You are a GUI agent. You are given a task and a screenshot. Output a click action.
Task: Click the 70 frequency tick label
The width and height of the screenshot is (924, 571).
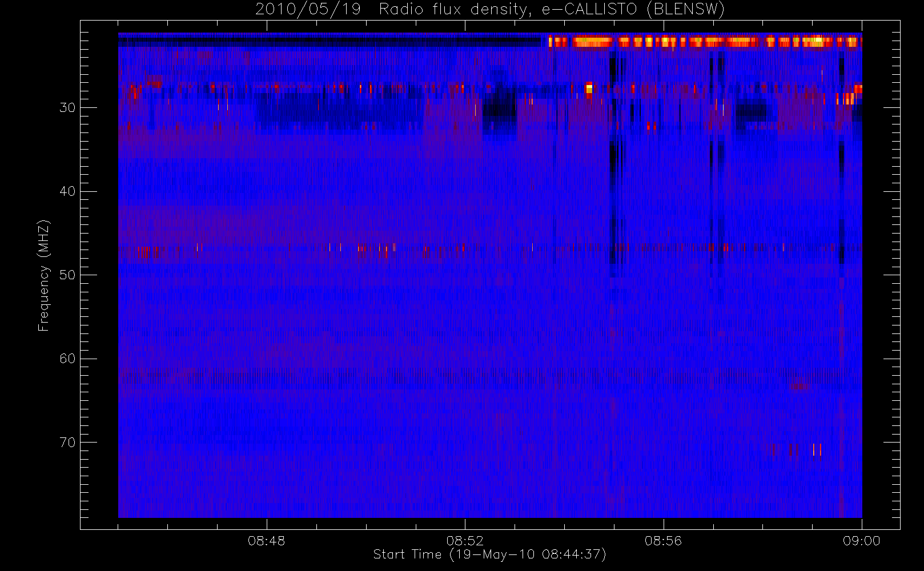(x=67, y=443)
